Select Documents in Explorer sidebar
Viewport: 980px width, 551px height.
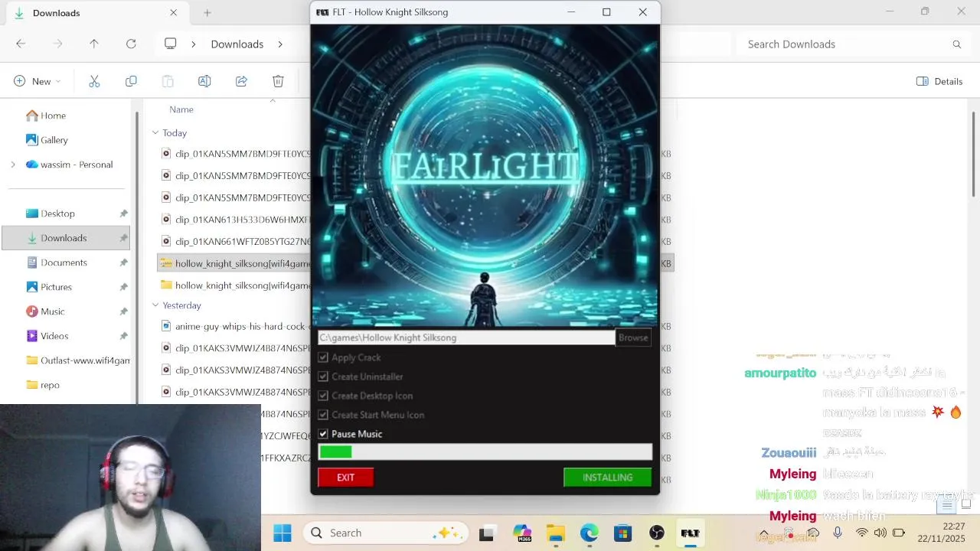64,262
